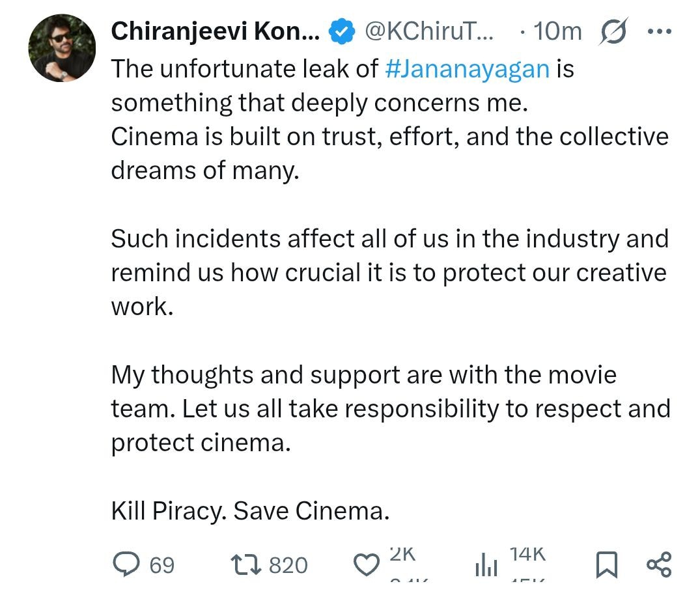This screenshot has width=700, height=599.
Task: Click the reply speech bubble icon
Action: 126,564
